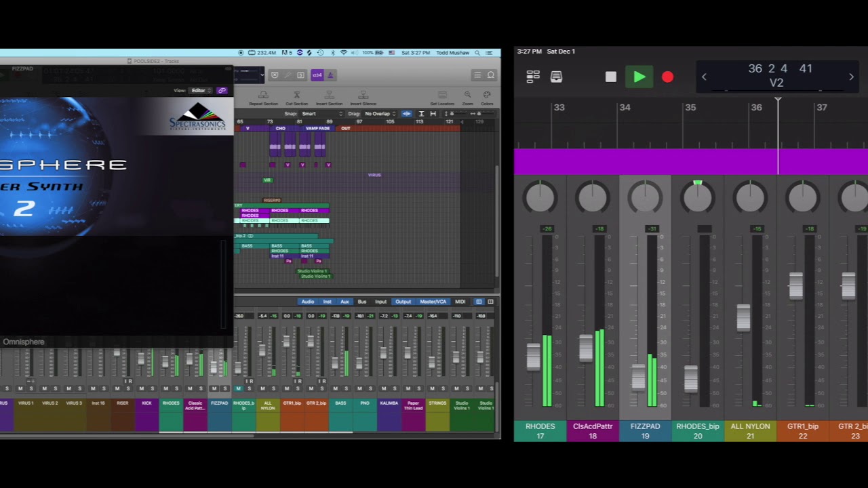This screenshot has width=868, height=488.
Task: Click the Repeat Section toolbar icon
Action: [263, 98]
